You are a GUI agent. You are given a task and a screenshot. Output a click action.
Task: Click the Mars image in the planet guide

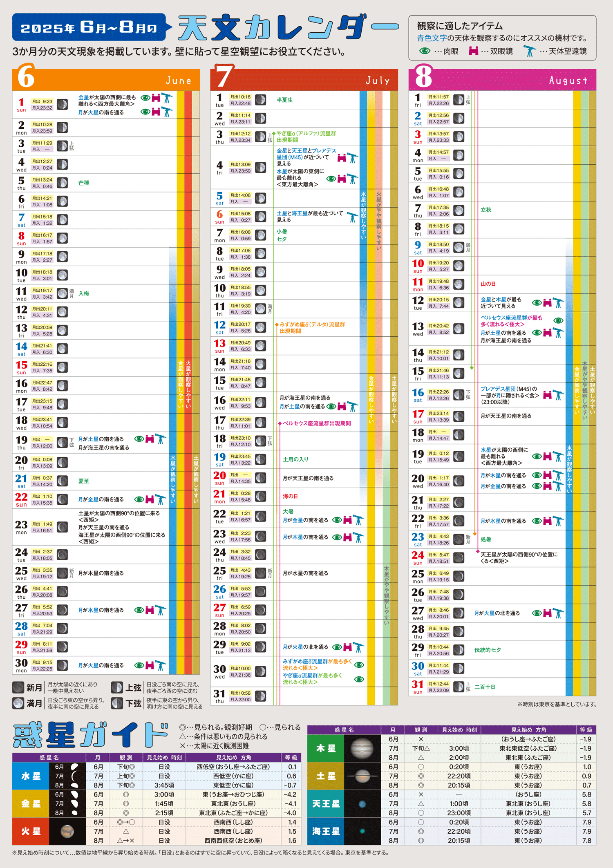pos(67,831)
